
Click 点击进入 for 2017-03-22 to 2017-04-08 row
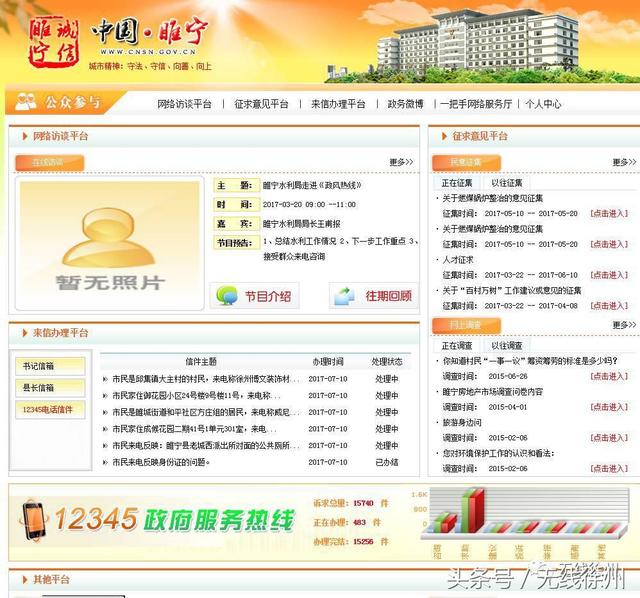609,305
